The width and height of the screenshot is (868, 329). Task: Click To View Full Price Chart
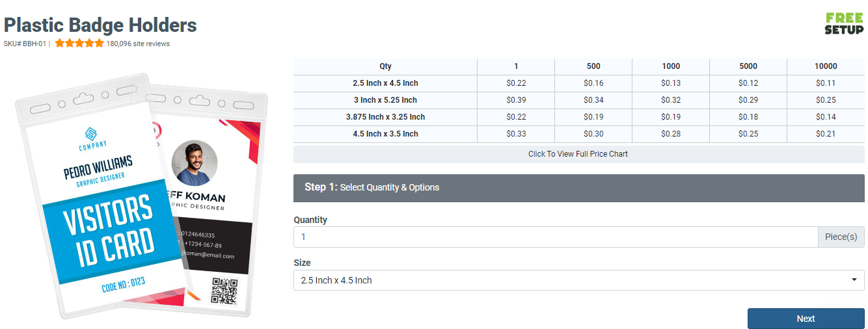(x=578, y=154)
